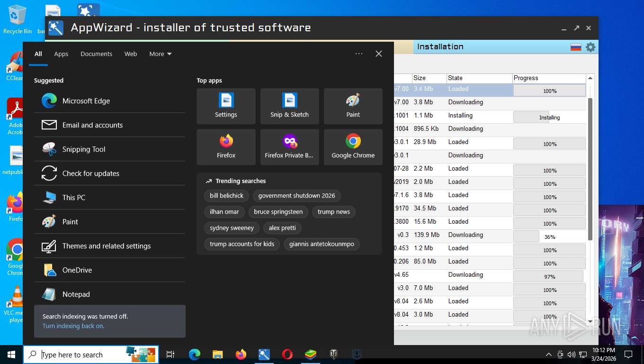Sort list by Progress column header
Image resolution: width=644 pixels, height=364 pixels.
click(549, 78)
